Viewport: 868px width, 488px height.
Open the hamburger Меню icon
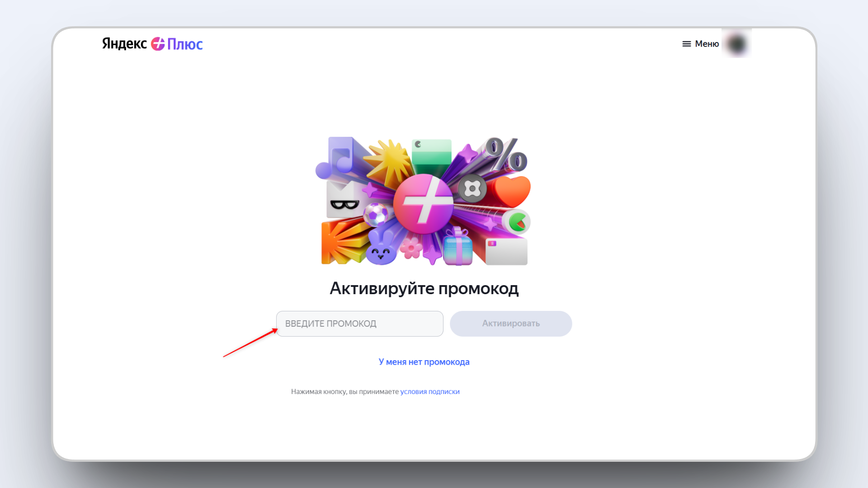click(686, 44)
